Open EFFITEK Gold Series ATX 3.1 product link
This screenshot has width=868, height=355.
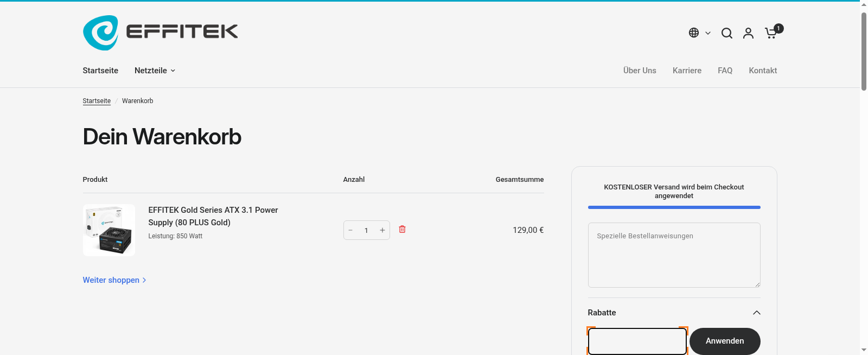click(213, 216)
